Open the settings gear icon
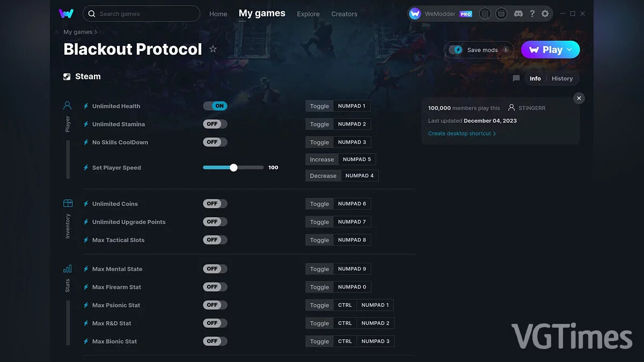Screen dimensions: 644x362 coord(545,13)
